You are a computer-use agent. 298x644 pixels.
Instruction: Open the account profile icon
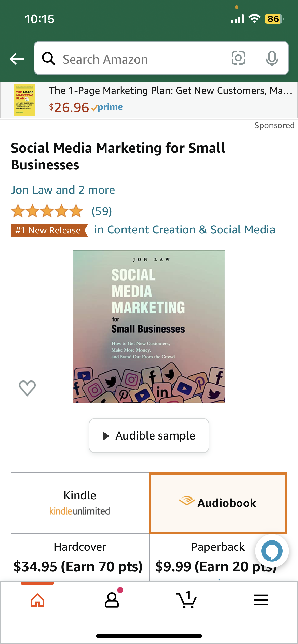tap(112, 600)
